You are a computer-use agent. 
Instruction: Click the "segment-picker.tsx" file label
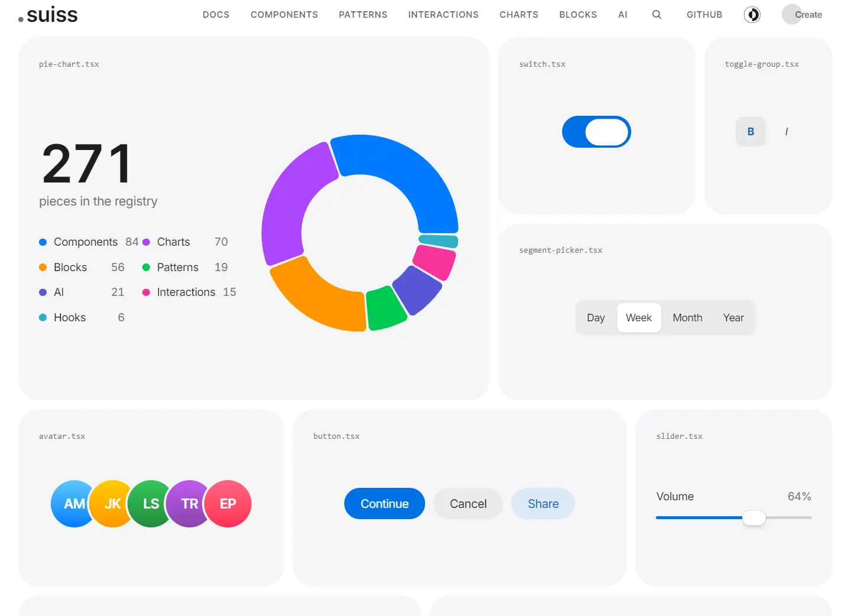point(561,250)
